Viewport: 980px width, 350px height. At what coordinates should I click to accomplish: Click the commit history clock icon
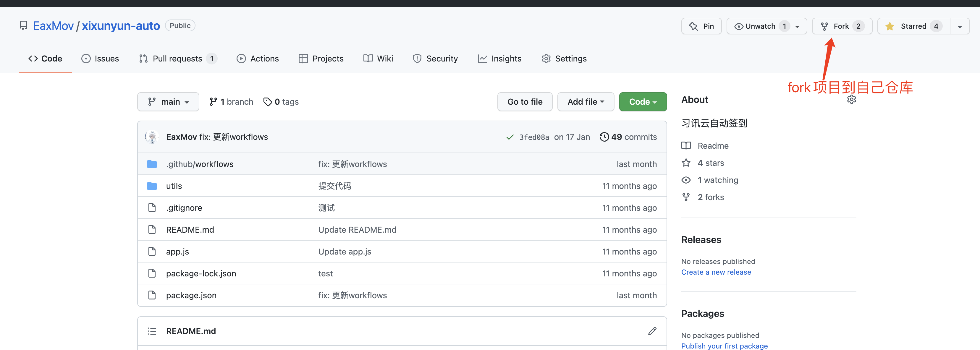click(604, 137)
